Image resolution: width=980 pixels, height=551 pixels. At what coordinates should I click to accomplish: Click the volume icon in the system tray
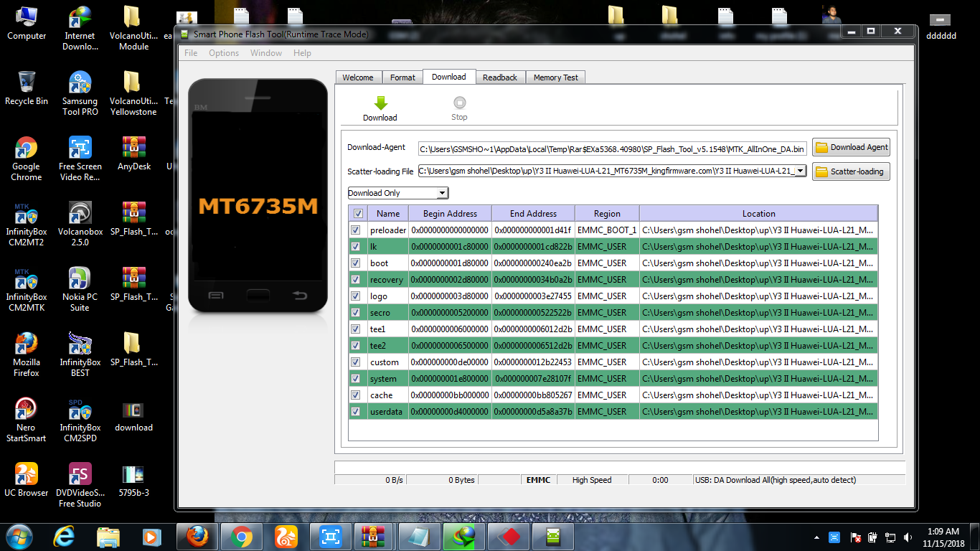(x=908, y=537)
